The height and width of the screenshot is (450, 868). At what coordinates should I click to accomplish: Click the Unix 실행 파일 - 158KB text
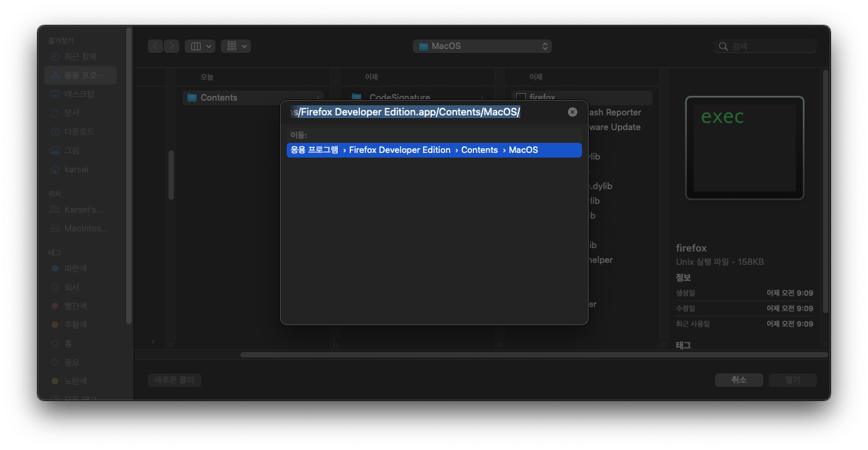click(x=720, y=262)
